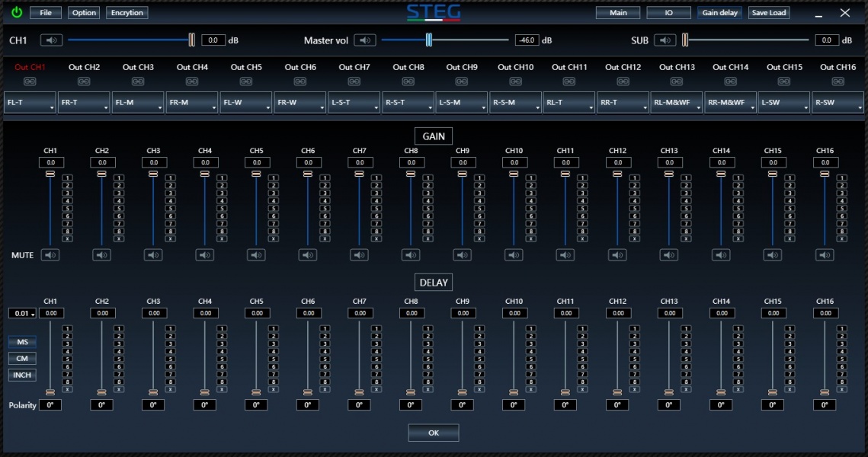Select Out CH7 channel label
The height and width of the screenshot is (457, 868).
click(x=354, y=67)
